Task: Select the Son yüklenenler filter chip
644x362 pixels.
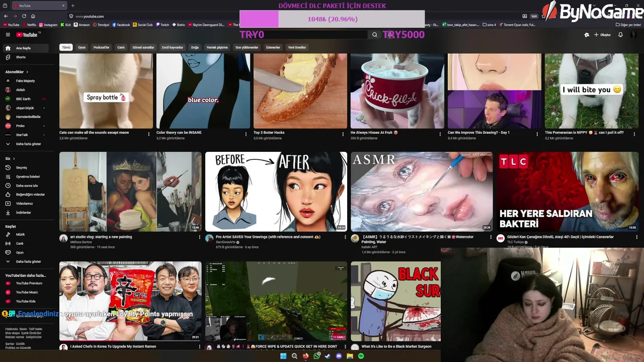Action: [x=247, y=47]
